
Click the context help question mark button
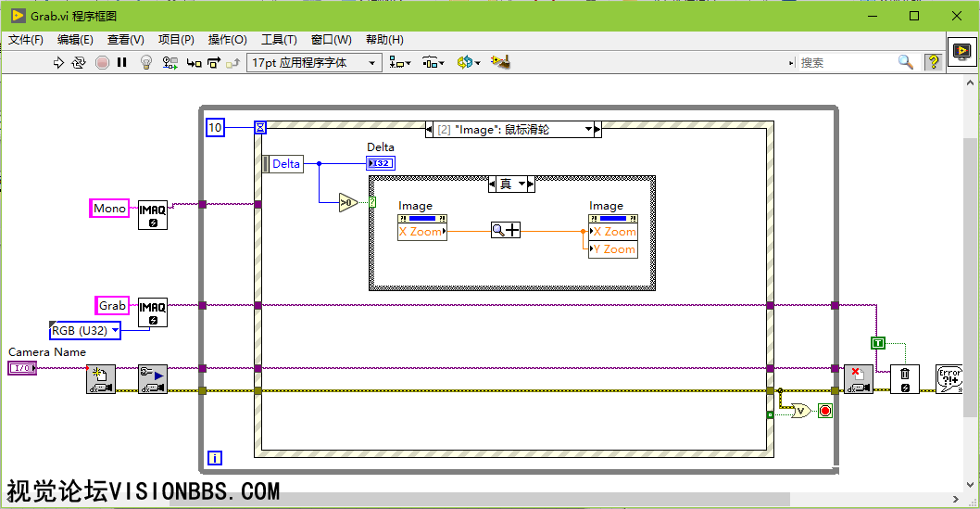click(933, 62)
